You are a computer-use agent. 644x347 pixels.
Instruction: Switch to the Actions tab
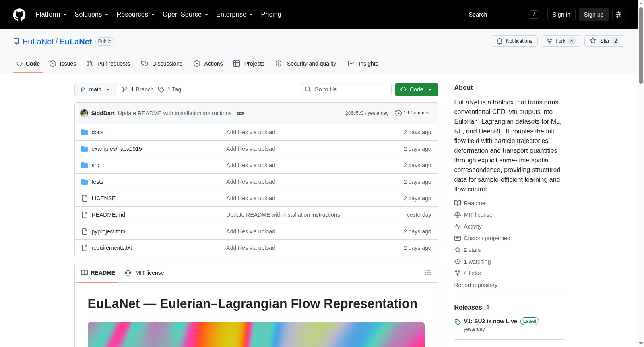[208, 64]
